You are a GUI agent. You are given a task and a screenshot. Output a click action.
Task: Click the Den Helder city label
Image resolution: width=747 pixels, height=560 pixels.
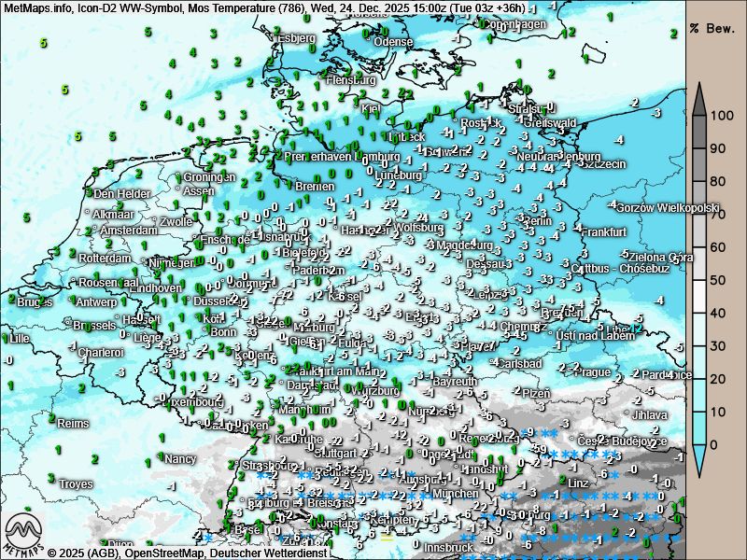click(121, 193)
